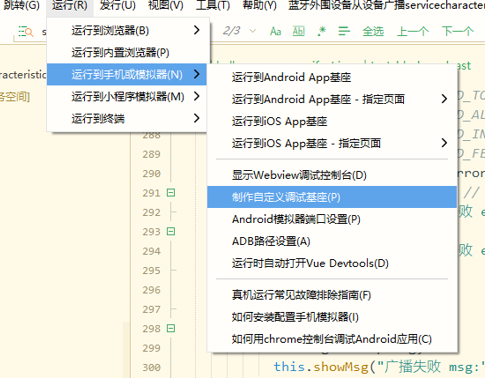The height and width of the screenshot is (378, 485).
Task: Toggle regular expression search option
Action: (x=321, y=31)
